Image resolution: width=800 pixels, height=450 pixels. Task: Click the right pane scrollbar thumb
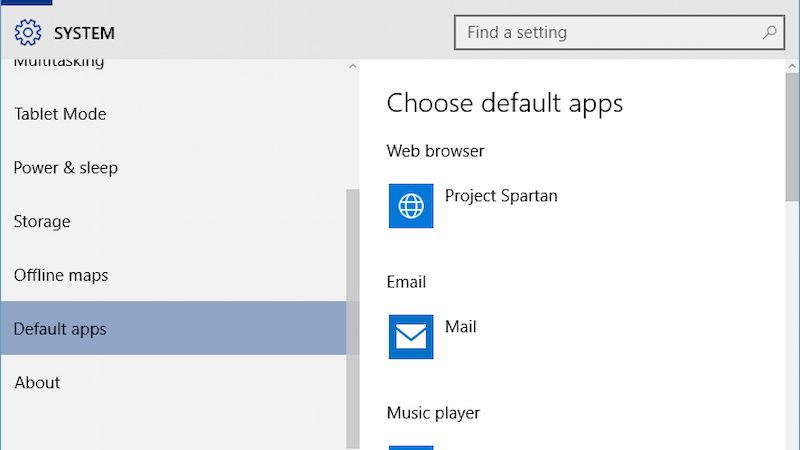(x=792, y=137)
